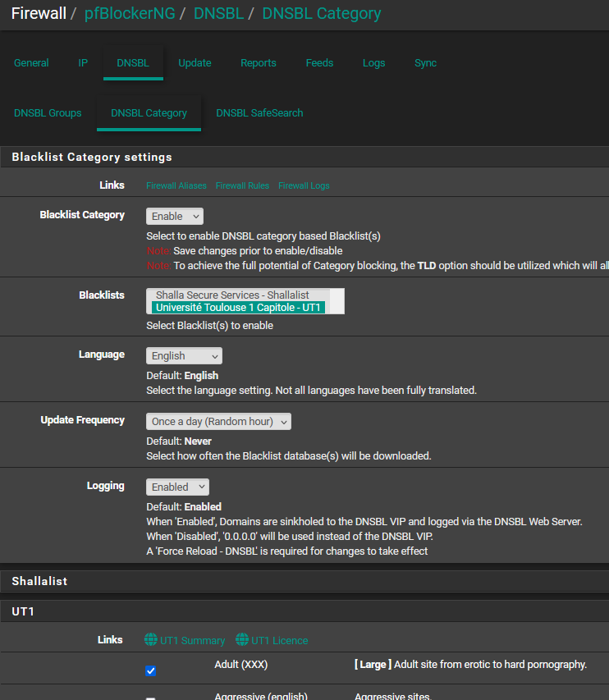Open the Logging Enabled dropdown

point(177,487)
